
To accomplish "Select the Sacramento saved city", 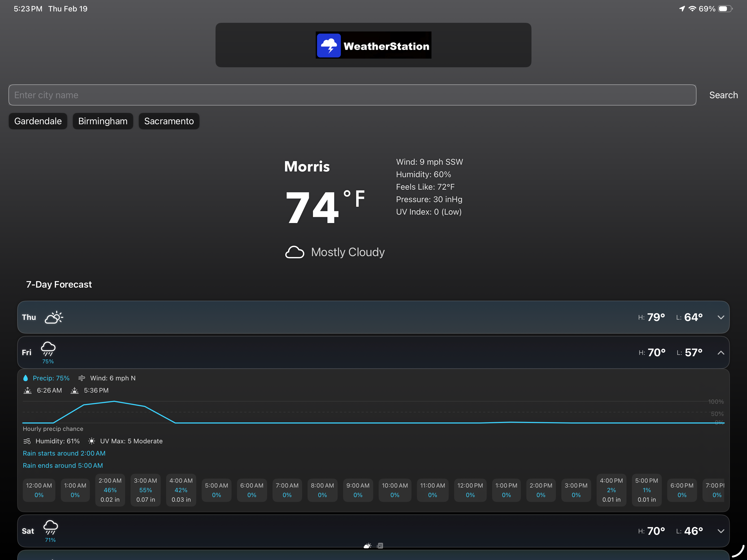I will tap(169, 121).
